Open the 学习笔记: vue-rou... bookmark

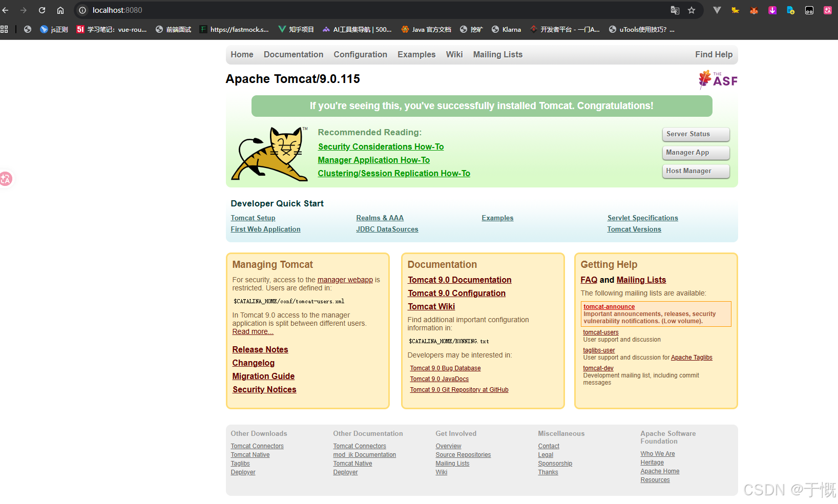[x=112, y=29]
